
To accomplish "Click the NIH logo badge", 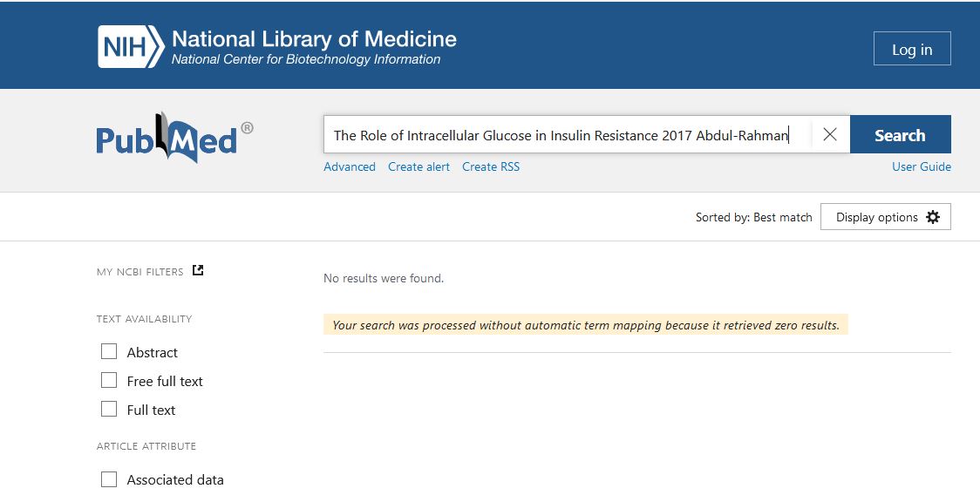I will 130,47.
